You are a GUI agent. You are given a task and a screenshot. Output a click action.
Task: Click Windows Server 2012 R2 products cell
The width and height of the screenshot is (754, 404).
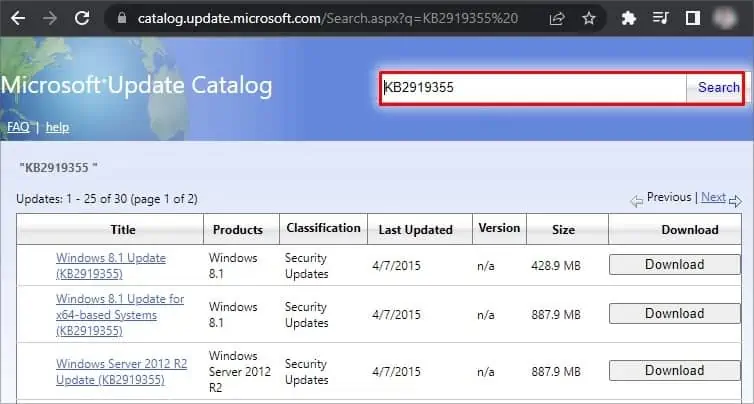pyautogui.click(x=239, y=372)
